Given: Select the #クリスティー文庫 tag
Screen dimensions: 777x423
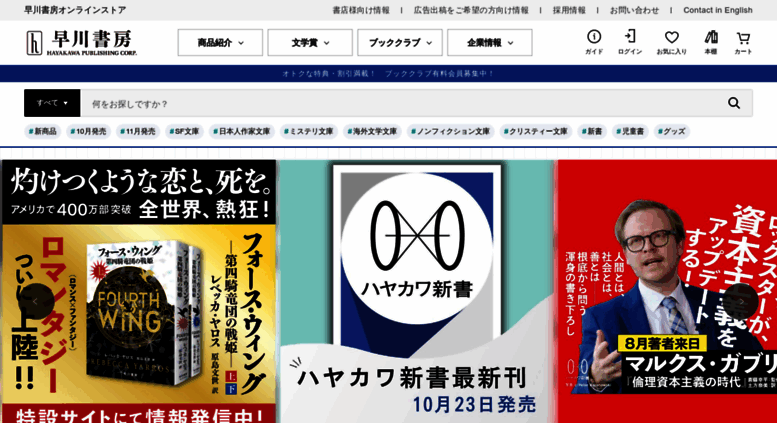Looking at the screenshot, I should coord(536,131).
